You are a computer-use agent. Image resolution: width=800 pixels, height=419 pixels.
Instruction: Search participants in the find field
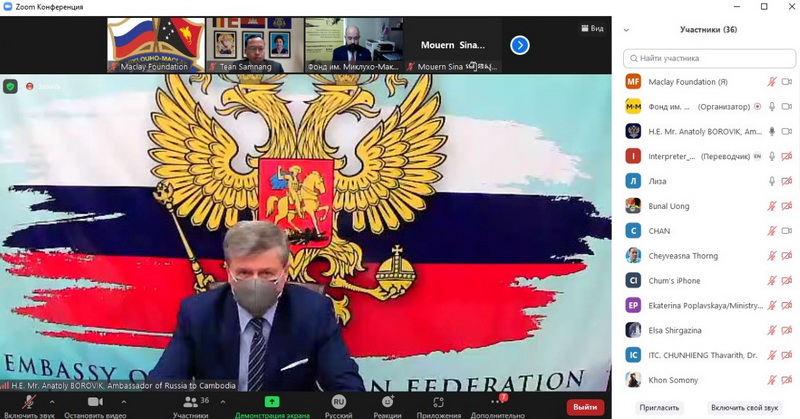click(709, 58)
